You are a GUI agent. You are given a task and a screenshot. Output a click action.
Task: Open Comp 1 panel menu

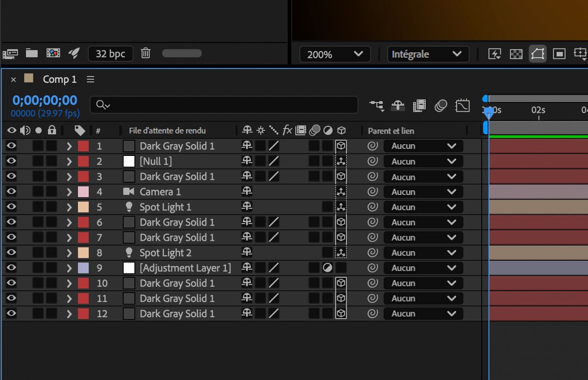click(x=90, y=79)
